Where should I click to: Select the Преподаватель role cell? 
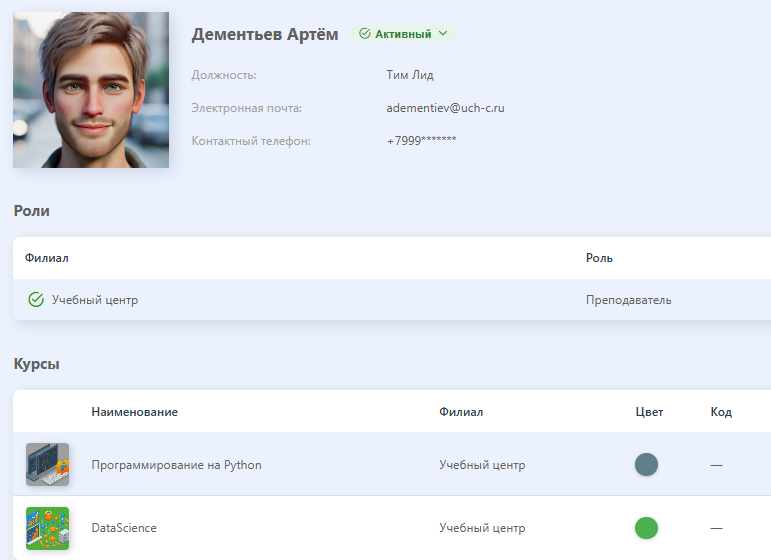(x=628, y=300)
